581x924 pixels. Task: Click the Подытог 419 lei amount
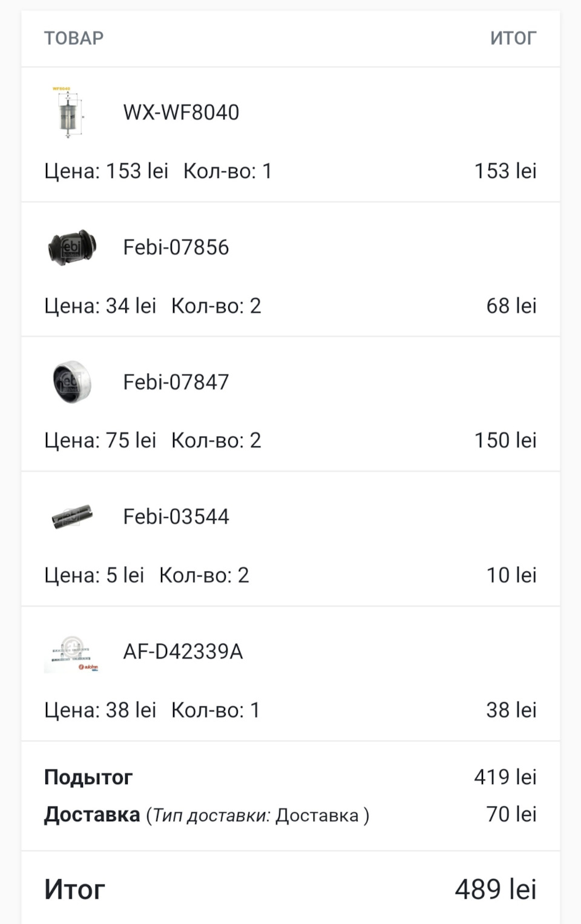pyautogui.click(x=505, y=777)
